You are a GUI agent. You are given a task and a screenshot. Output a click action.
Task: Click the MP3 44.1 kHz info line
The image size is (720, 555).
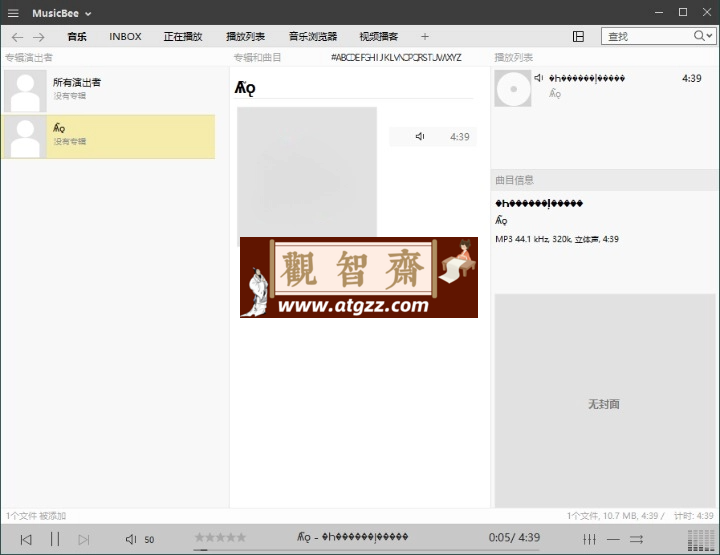[557, 239]
